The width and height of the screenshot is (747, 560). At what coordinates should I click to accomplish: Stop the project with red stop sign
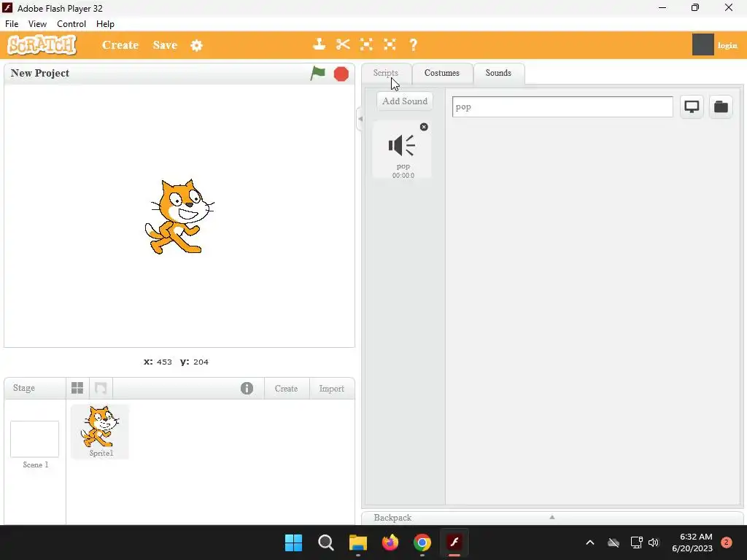341,74
